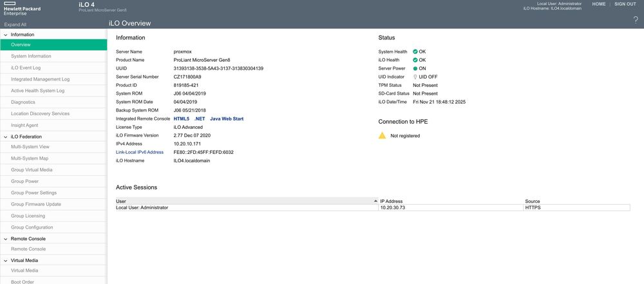
Task: Click the Server Power green status icon
Action: tap(415, 69)
